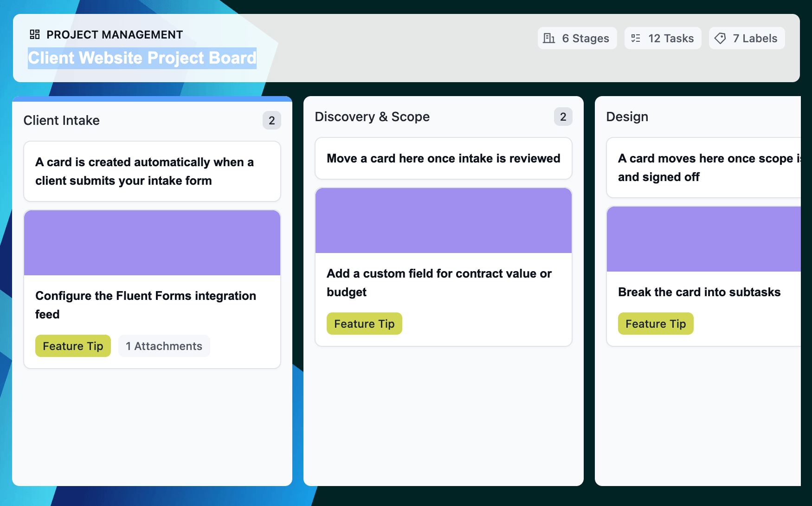812x506 pixels.
Task: Click the Client Intake column title
Action: [62, 120]
